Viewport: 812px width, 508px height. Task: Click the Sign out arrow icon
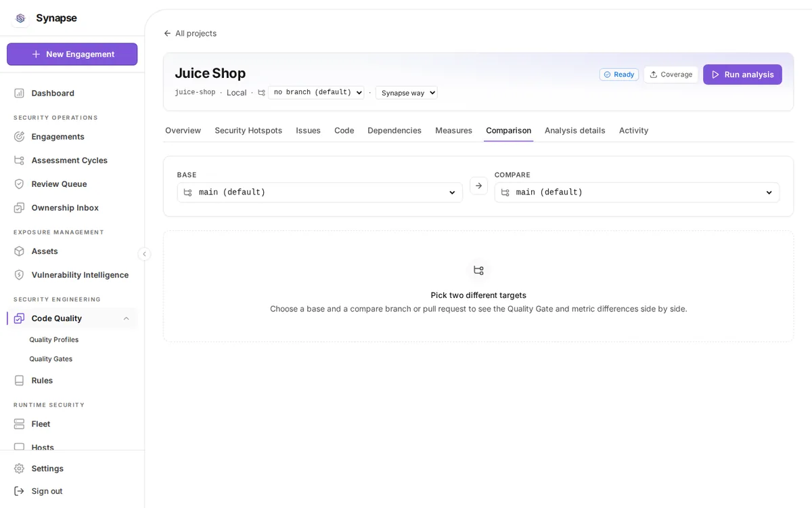tap(19, 491)
